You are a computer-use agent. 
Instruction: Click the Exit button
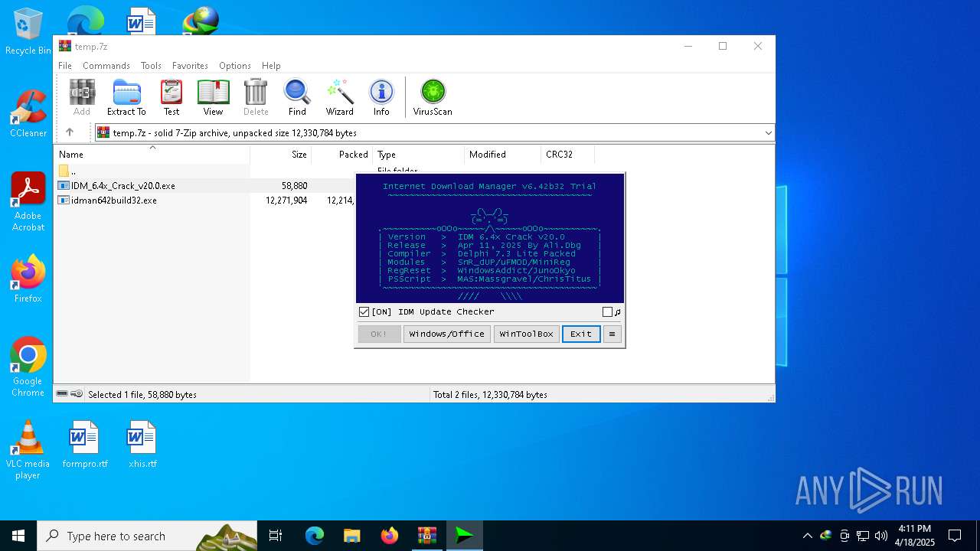[581, 334]
